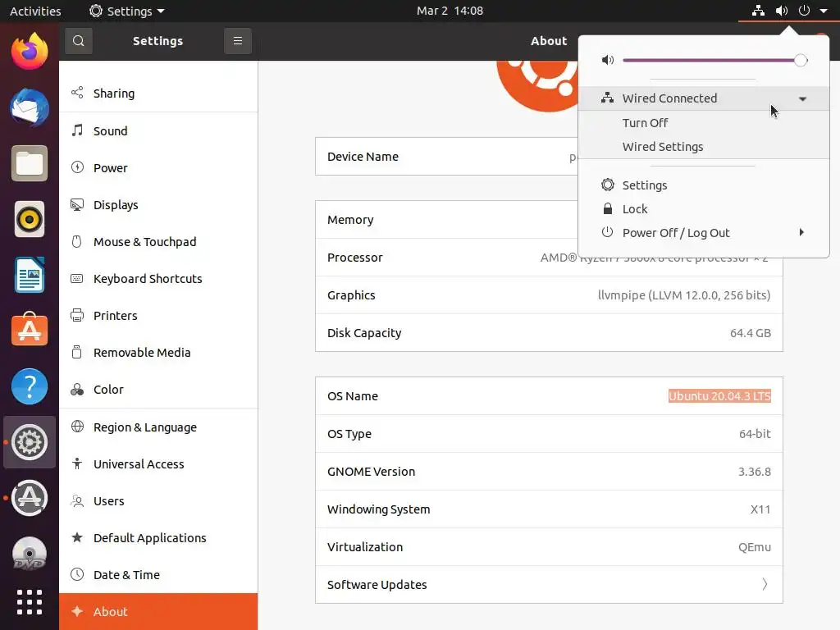The height and width of the screenshot is (630, 840).
Task: Click the Default Applications star icon
Action: pos(77,537)
